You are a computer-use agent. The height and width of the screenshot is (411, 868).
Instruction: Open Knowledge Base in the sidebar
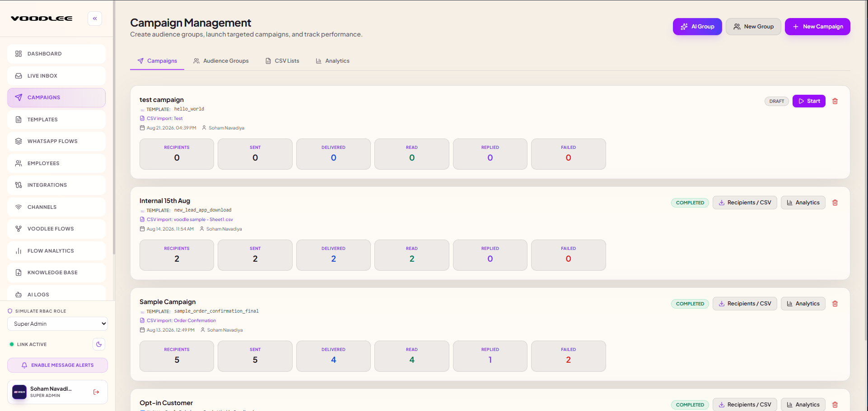coord(56,272)
